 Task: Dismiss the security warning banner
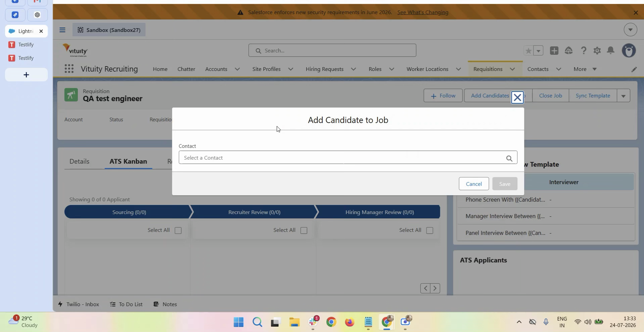[636, 12]
